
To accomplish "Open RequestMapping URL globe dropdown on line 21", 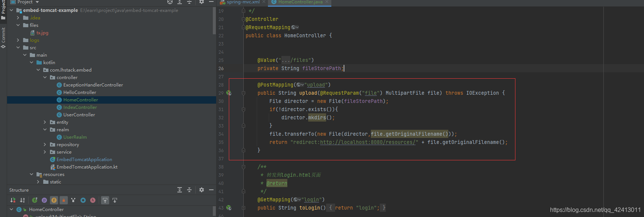I will pyautogui.click(x=295, y=27).
